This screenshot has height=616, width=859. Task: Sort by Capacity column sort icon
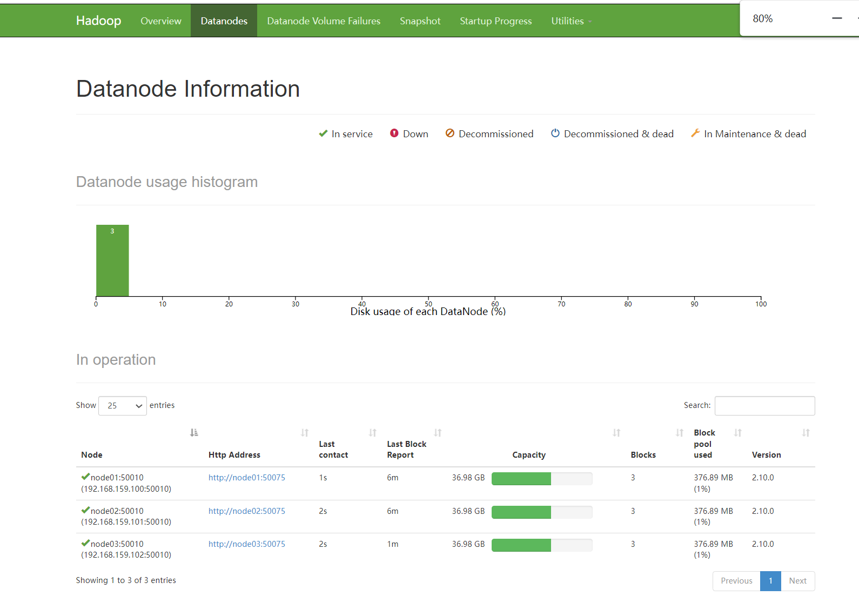616,433
